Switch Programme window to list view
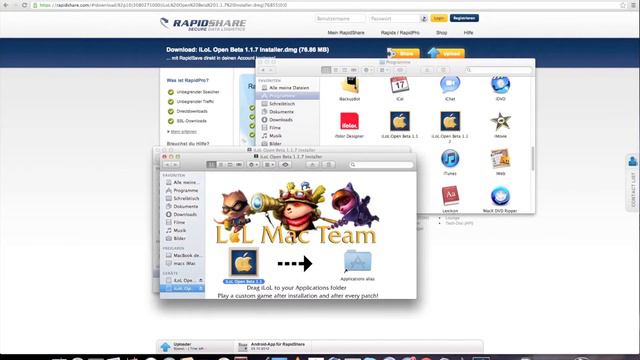The width and height of the screenshot is (640, 360). point(336,70)
